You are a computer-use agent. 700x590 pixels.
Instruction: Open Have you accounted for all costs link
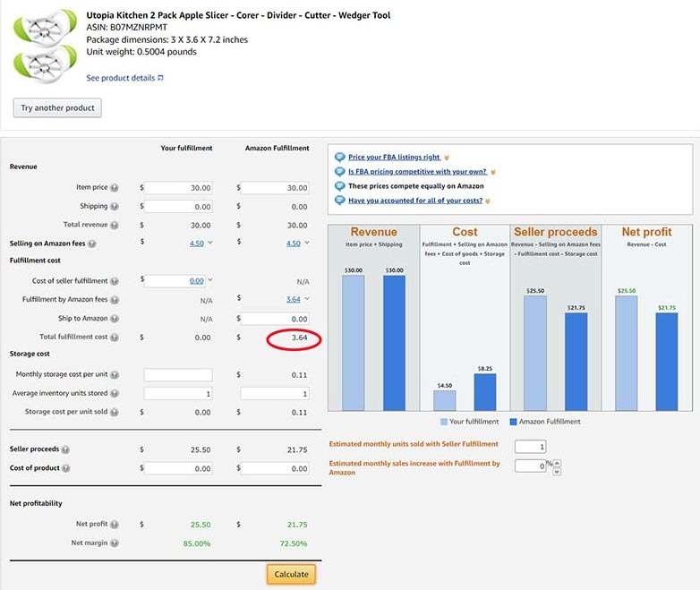[415, 201]
